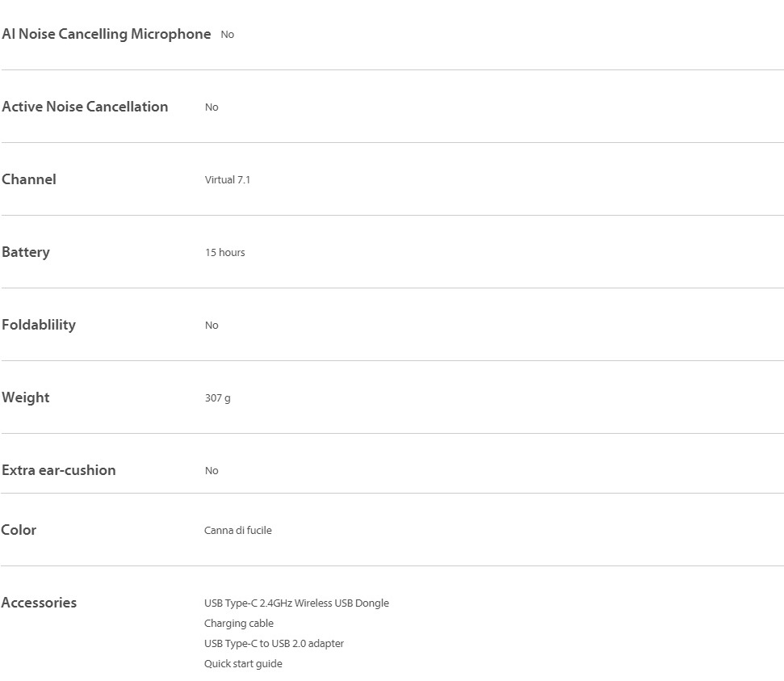Viewport: 784px width, 681px height.
Task: Click the No value beside Extra ear-cushion
Action: (212, 471)
